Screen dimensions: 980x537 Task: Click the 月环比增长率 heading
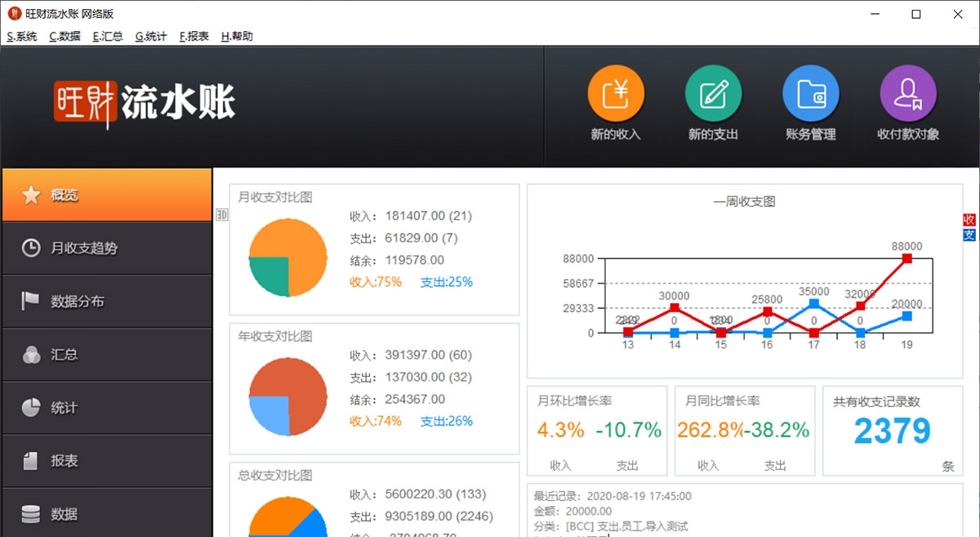coord(575,401)
